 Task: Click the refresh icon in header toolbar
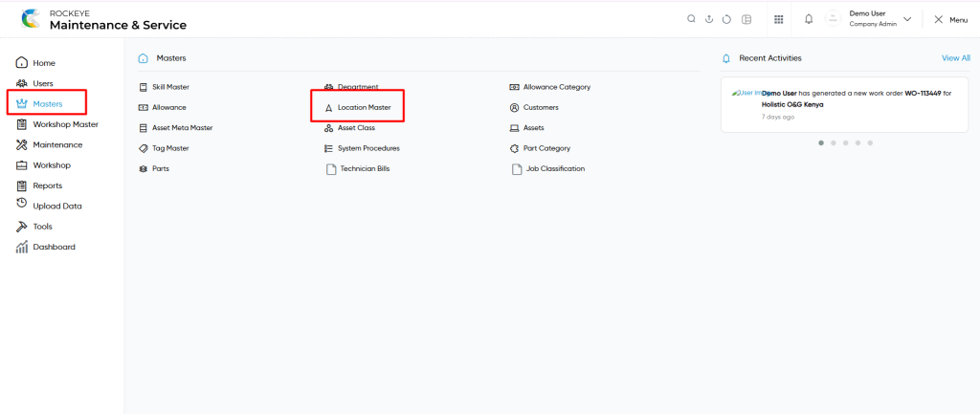click(x=726, y=19)
